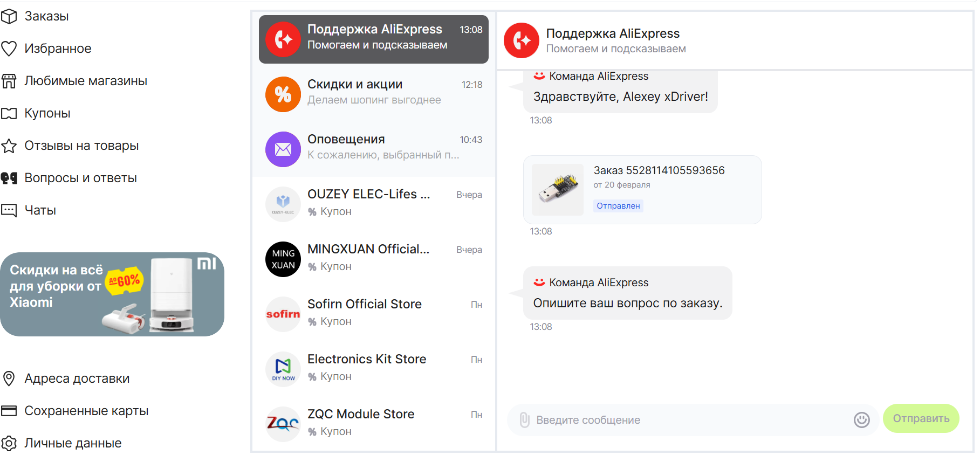
Task: Click the Любимые магазины store icon
Action: 9,81
